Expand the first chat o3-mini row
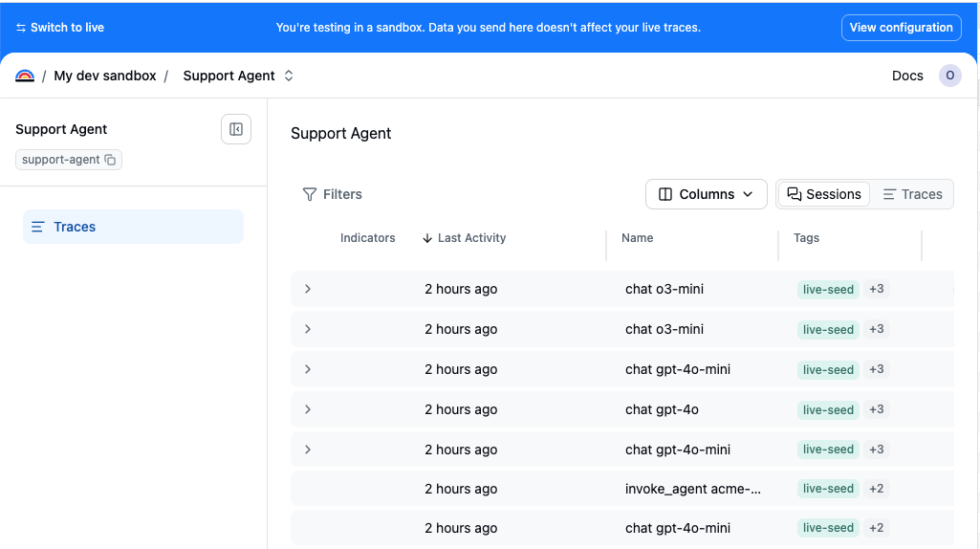The width and height of the screenshot is (980, 549). click(x=308, y=289)
